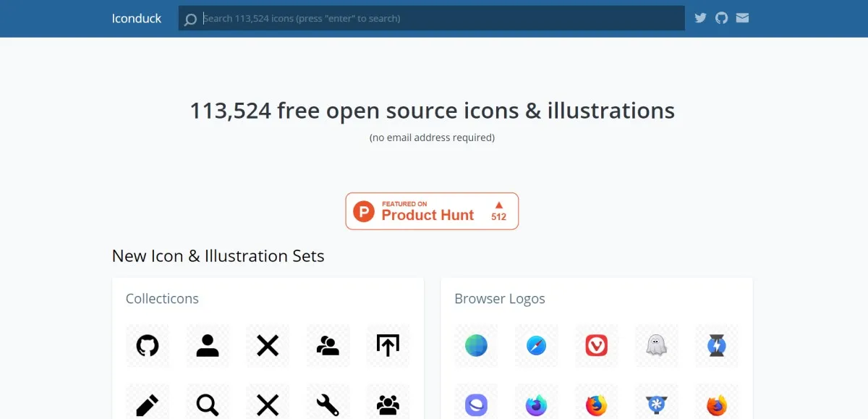Click the 'New Icon & Illustration Sets' heading
This screenshot has width=868, height=419.
[x=218, y=256]
